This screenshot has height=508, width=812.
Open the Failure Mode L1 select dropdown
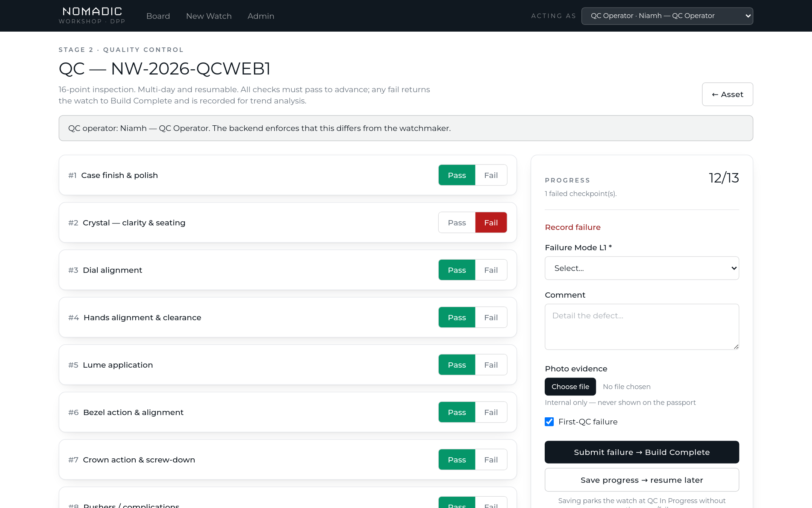tap(642, 268)
